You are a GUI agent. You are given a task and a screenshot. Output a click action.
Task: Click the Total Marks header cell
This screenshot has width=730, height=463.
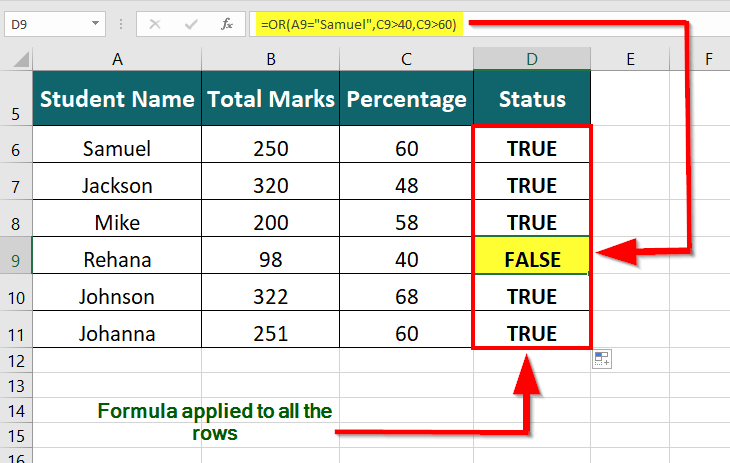click(270, 98)
